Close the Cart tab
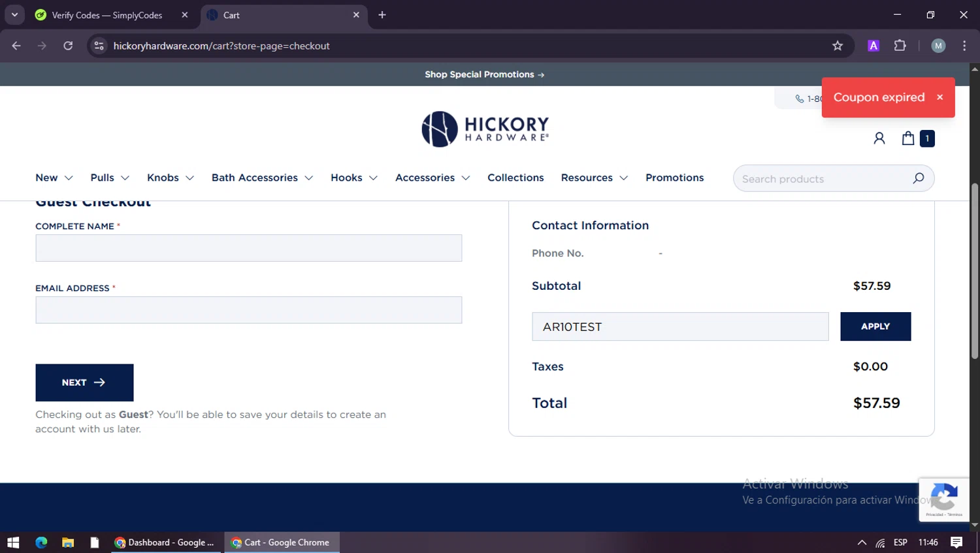The image size is (980, 553). coord(356,15)
